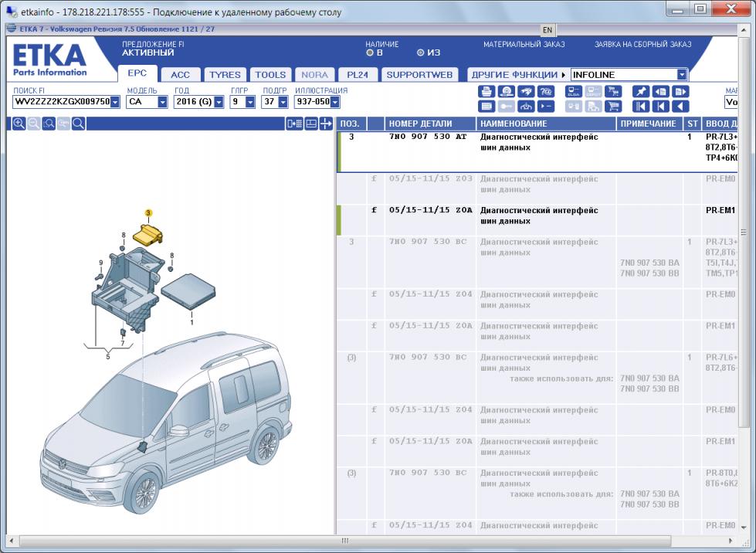Open the ПОДГР subgroup dropdown arrow
Viewport: 756px width, 553px height.
click(283, 102)
